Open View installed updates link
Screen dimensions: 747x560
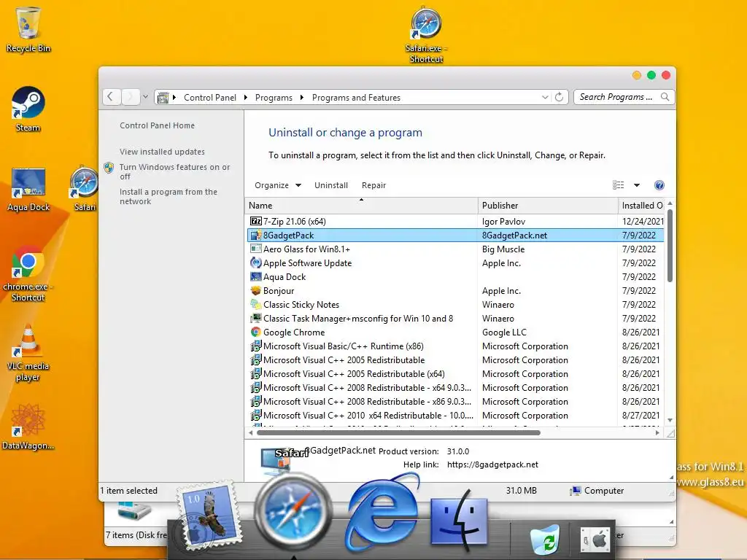tap(162, 152)
